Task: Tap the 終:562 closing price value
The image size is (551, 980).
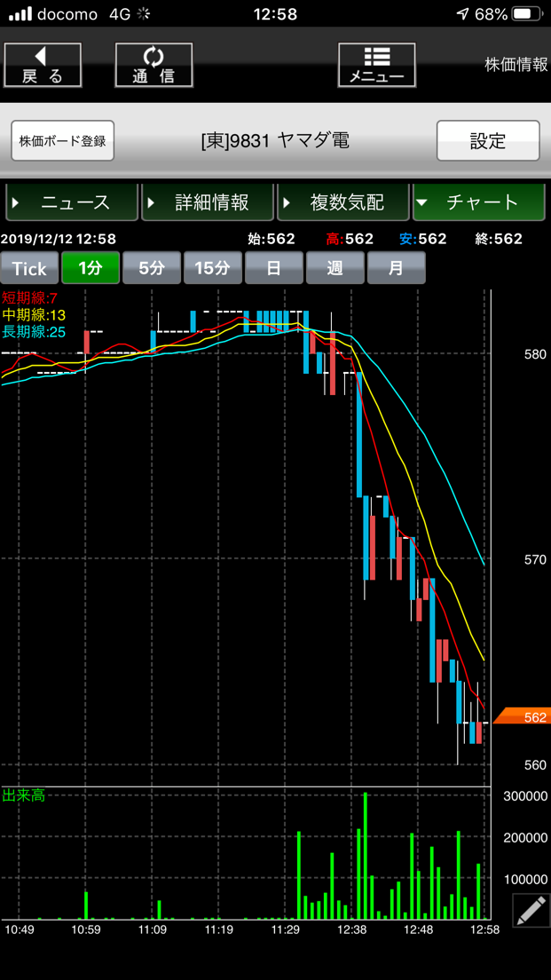Action: coord(498,239)
